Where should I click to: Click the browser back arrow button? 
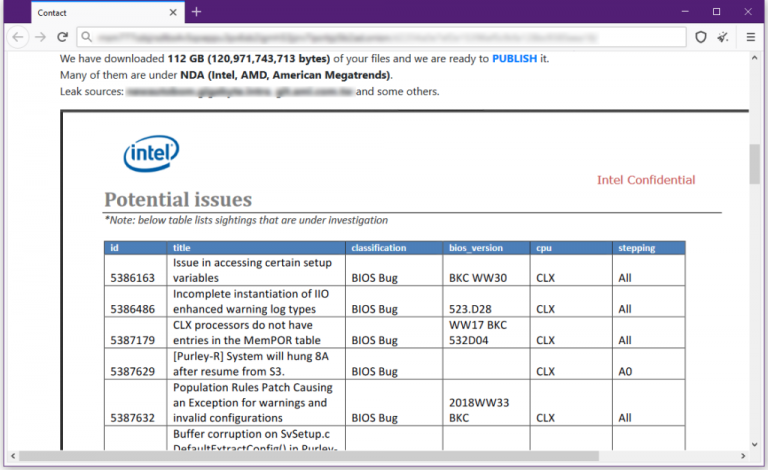tap(17, 37)
